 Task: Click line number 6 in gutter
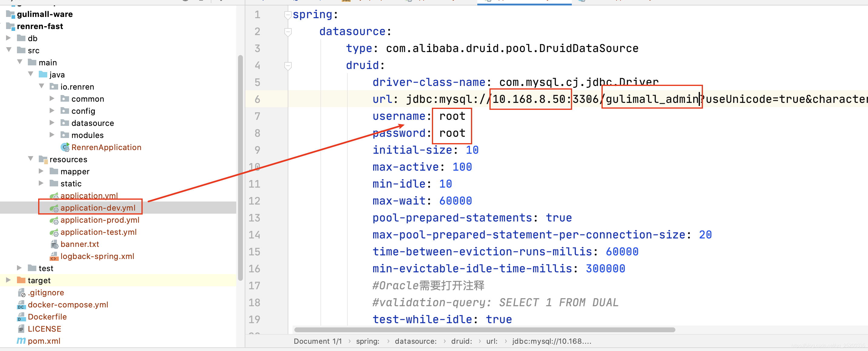257,99
